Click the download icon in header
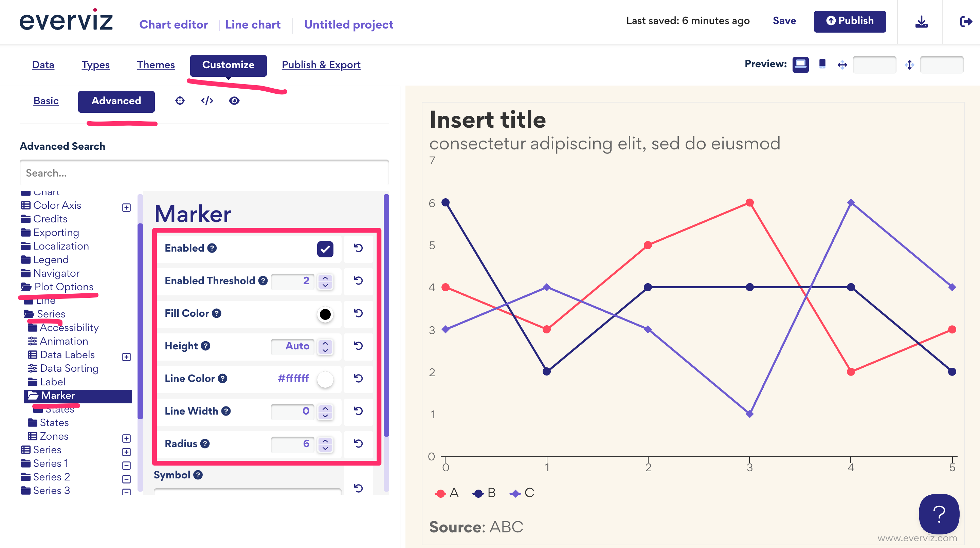 coord(921,22)
